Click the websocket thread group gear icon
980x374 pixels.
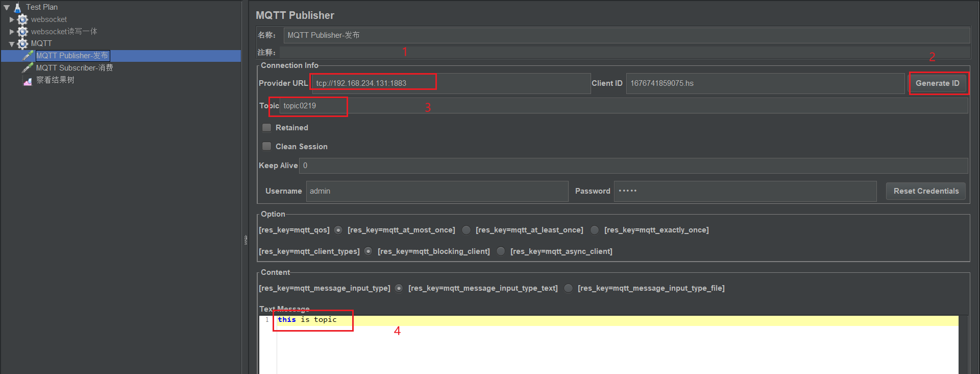point(23,19)
